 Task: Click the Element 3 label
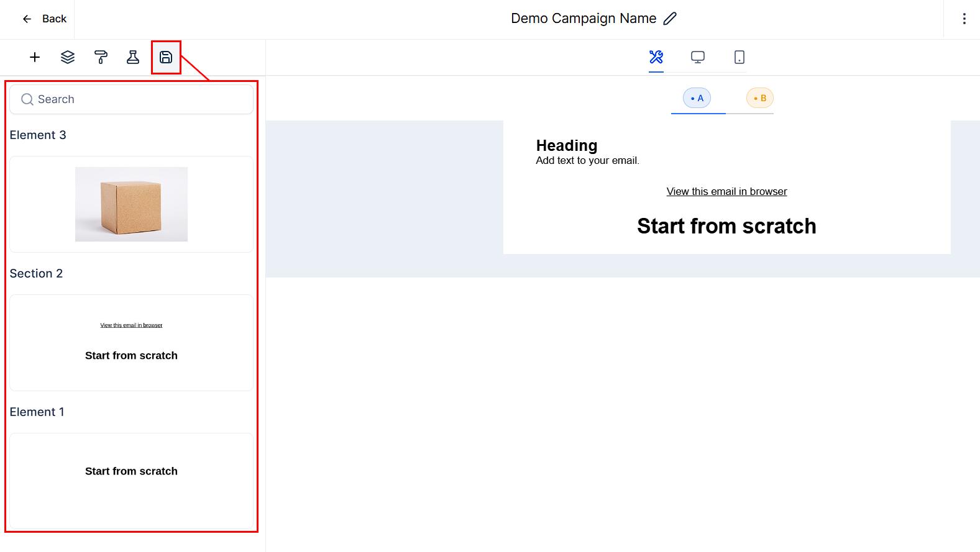38,135
